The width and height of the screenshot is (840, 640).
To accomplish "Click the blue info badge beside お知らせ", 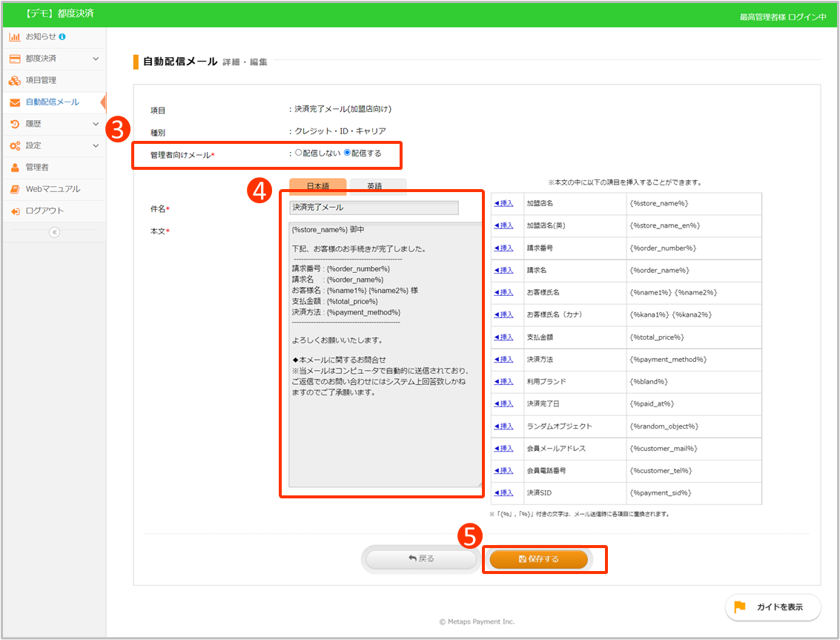I will click(x=62, y=36).
